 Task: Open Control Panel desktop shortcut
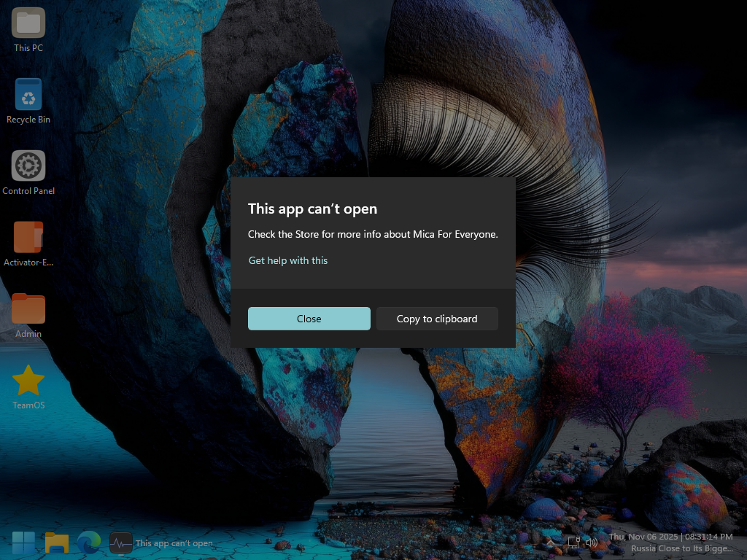28,173
